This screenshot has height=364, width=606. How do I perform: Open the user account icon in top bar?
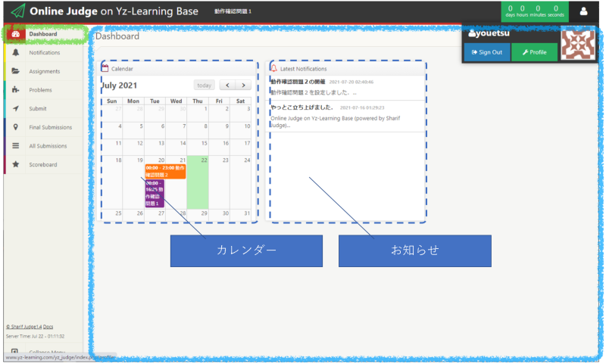coord(583,11)
